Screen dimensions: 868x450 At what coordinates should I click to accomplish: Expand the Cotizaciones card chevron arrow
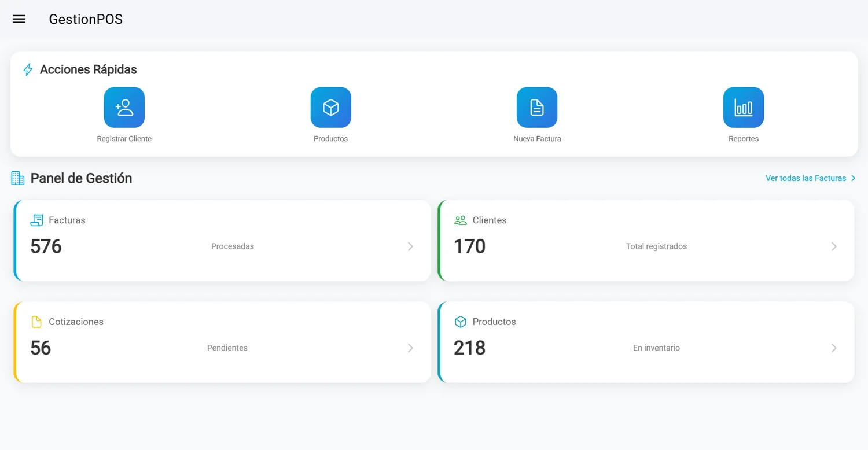tap(410, 348)
